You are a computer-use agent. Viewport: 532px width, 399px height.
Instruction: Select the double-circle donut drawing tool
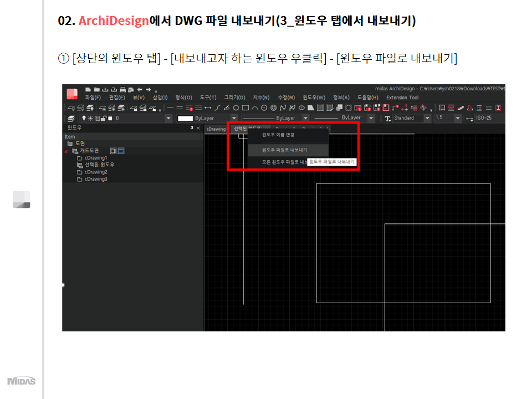click(x=273, y=108)
